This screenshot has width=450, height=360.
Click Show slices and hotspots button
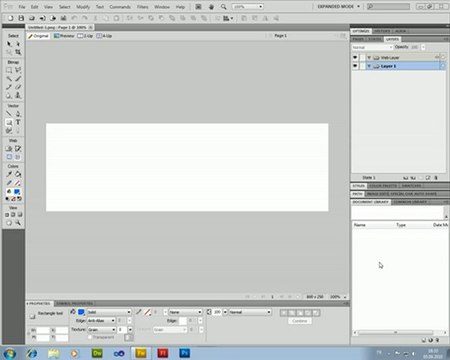coord(18,157)
